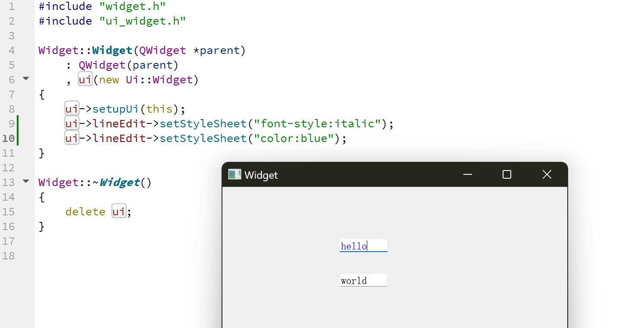Click the hello line edit field
644x328 pixels.
click(363, 246)
